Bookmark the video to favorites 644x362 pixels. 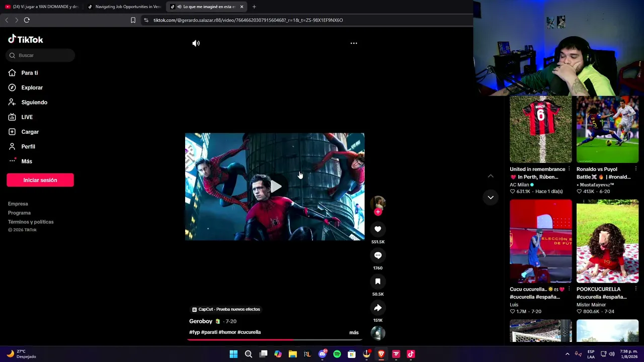[378, 282]
